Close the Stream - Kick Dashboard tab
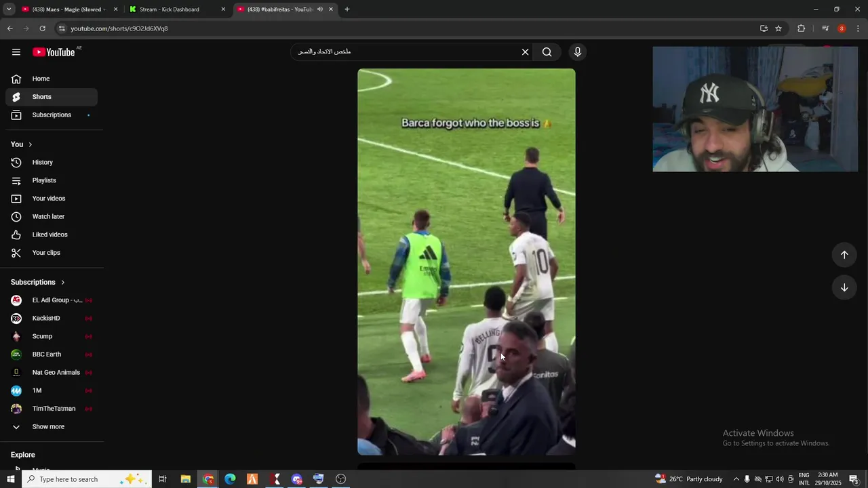Viewport: 868px width, 488px height. [x=223, y=9]
